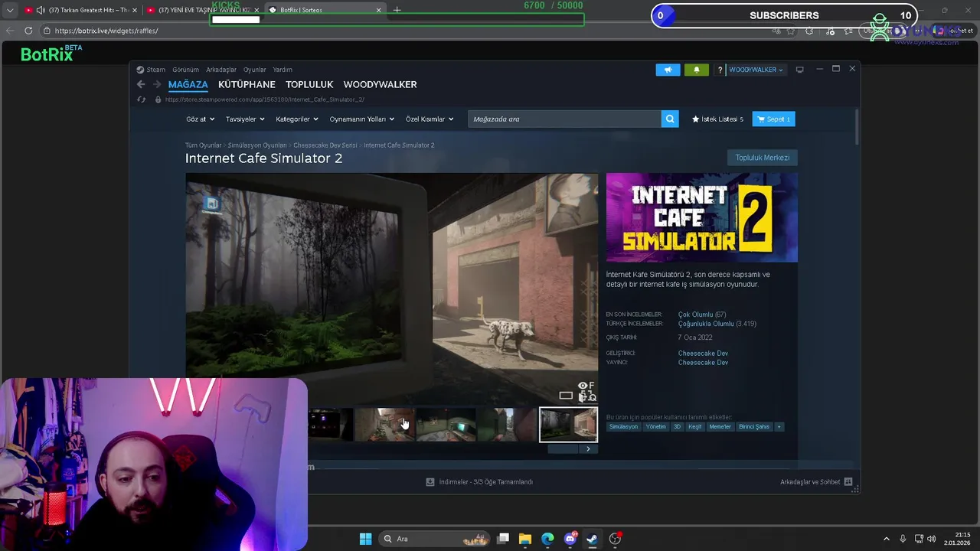Follow the Cheesecake Dev developer link
The height and width of the screenshot is (551, 980).
click(703, 354)
